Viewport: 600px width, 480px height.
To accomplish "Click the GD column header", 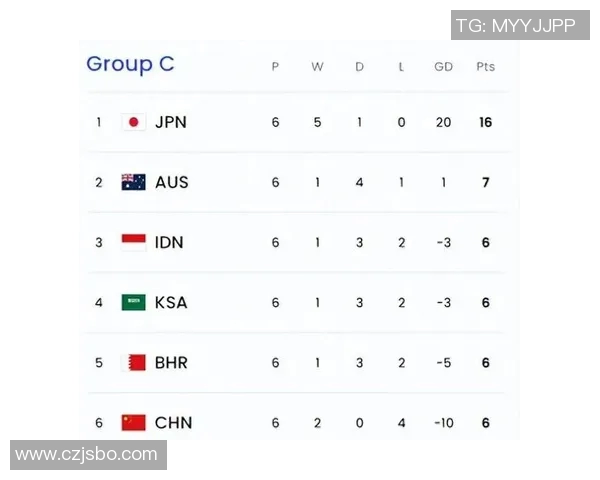I will pyautogui.click(x=443, y=67).
